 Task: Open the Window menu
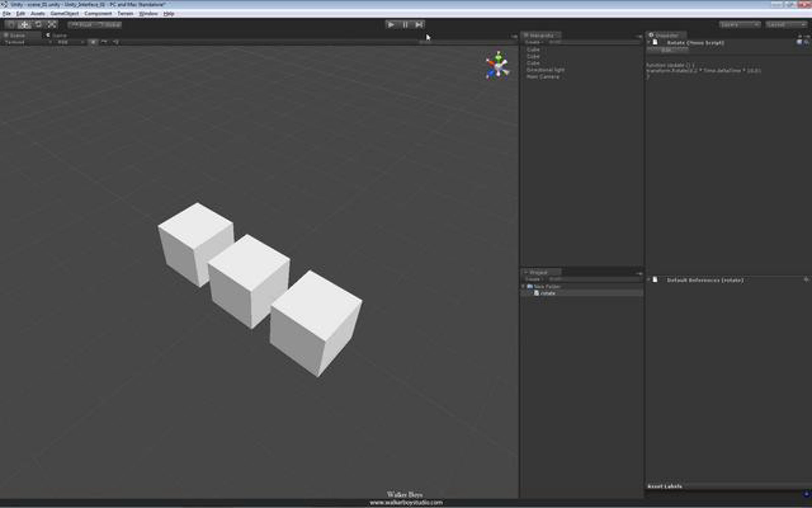click(149, 14)
